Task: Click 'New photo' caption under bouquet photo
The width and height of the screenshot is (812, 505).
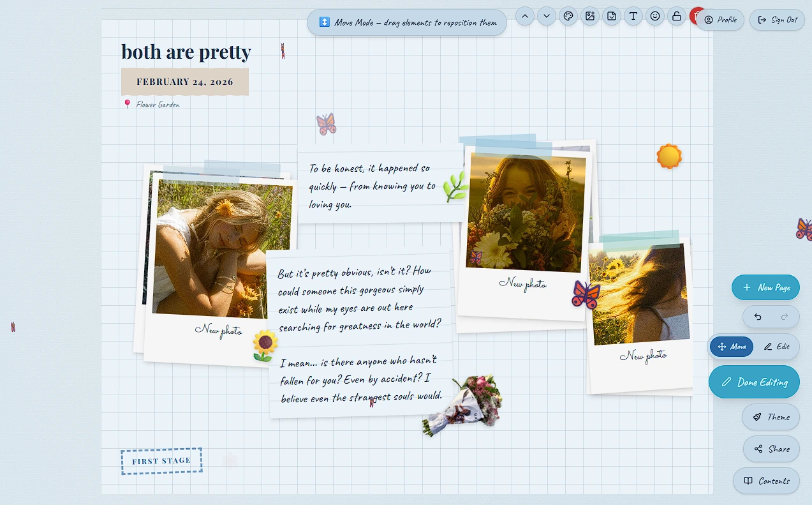Action: [x=523, y=283]
